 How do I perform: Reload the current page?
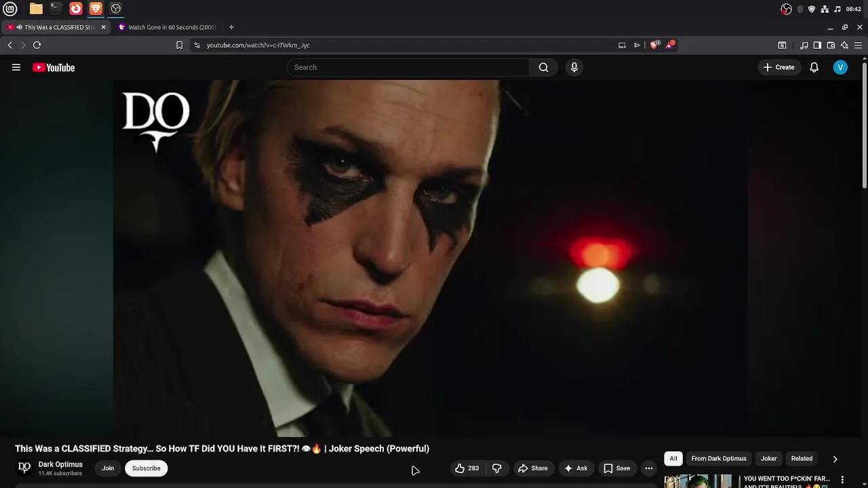tap(37, 45)
